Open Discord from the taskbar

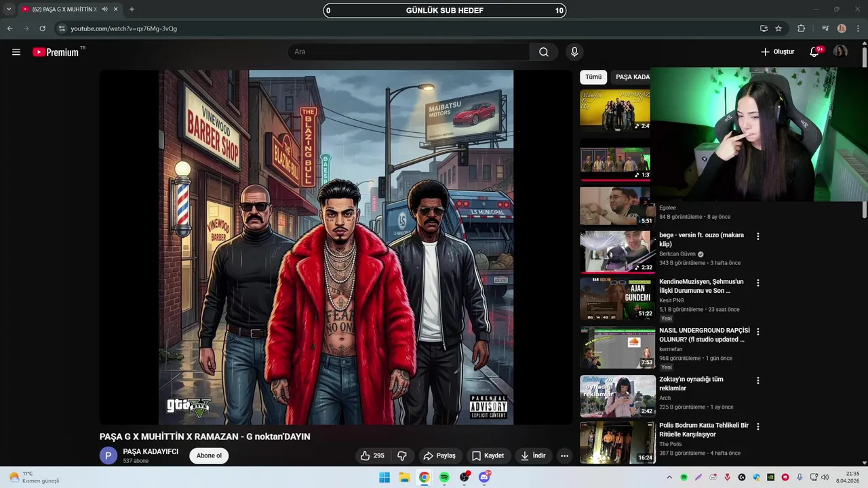[484, 477]
